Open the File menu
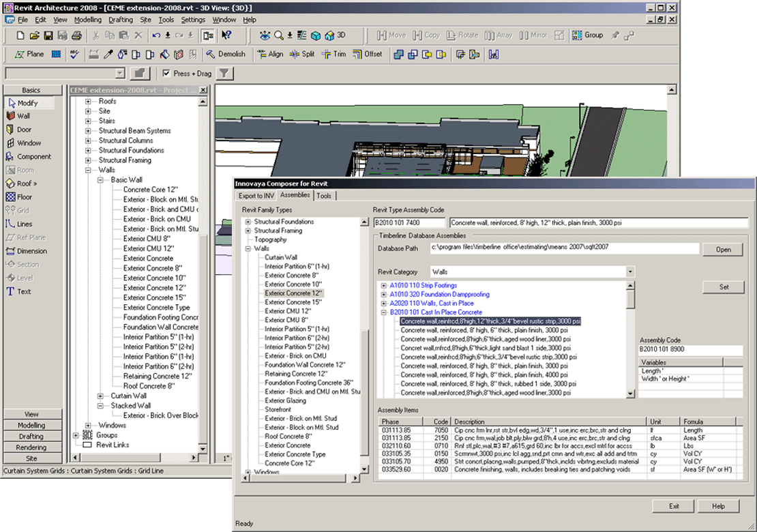This screenshot has width=757, height=532. coord(23,20)
